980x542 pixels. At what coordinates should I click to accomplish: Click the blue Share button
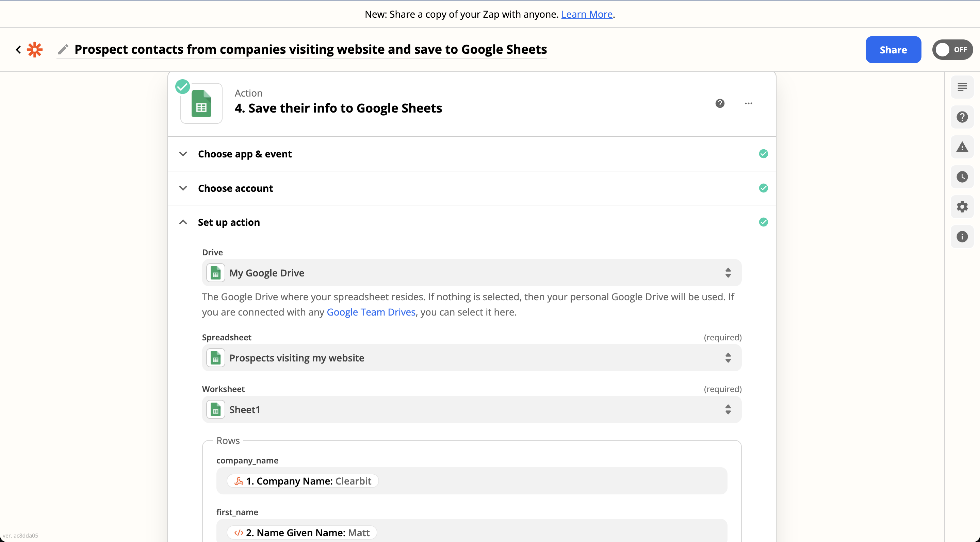click(893, 50)
